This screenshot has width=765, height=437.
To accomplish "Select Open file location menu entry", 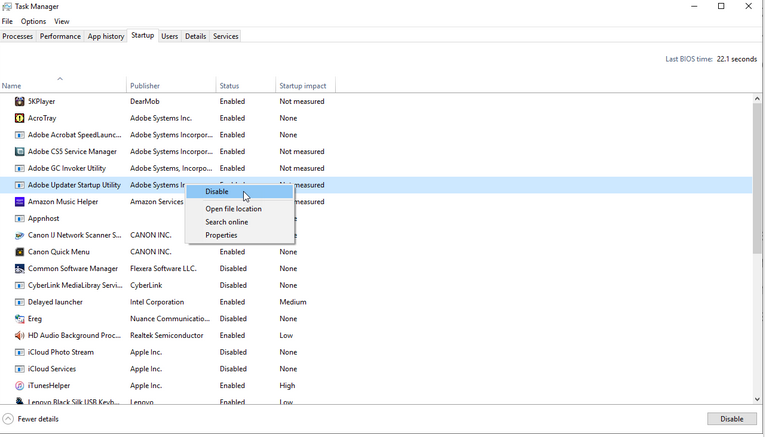I will 240,209.
